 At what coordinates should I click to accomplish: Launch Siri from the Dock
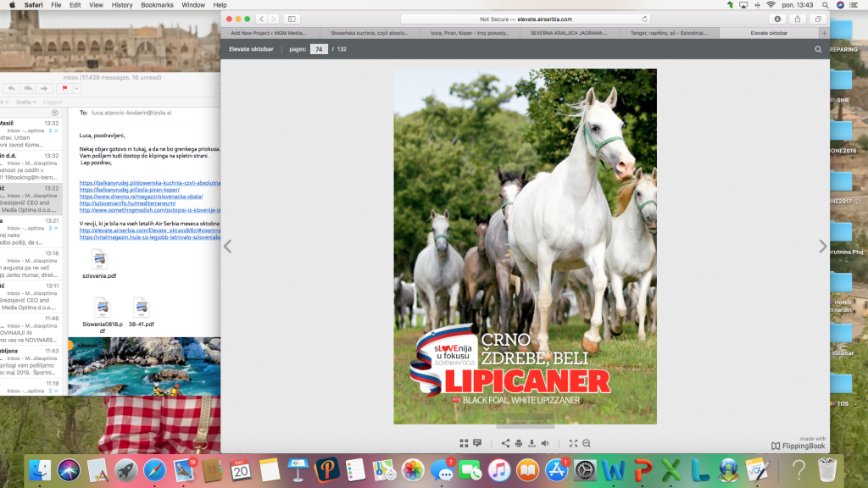click(x=69, y=470)
